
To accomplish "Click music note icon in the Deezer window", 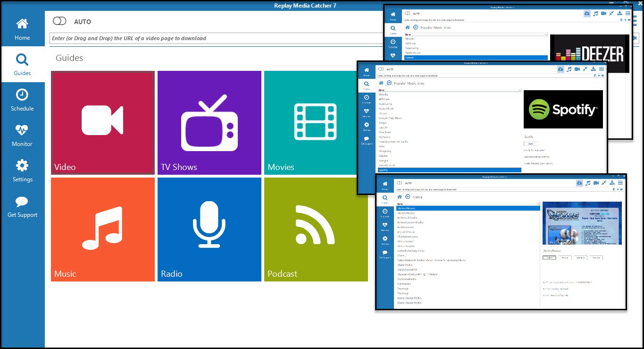I will pos(595,14).
